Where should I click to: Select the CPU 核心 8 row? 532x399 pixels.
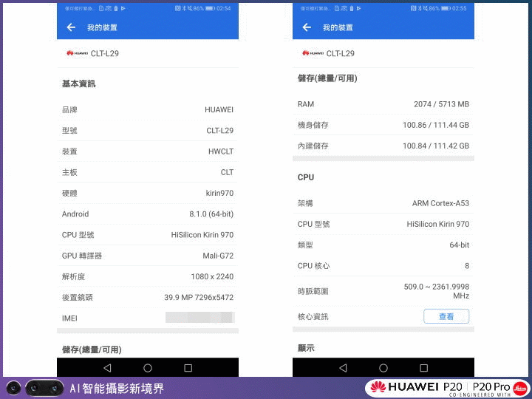click(x=383, y=266)
